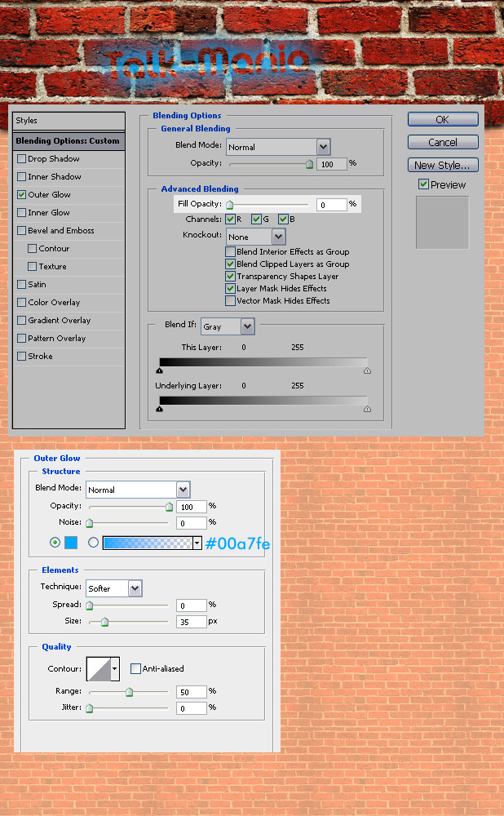Image resolution: width=504 pixels, height=816 pixels.
Task: Enable the Pattern Overlay checkbox
Action: [22, 339]
